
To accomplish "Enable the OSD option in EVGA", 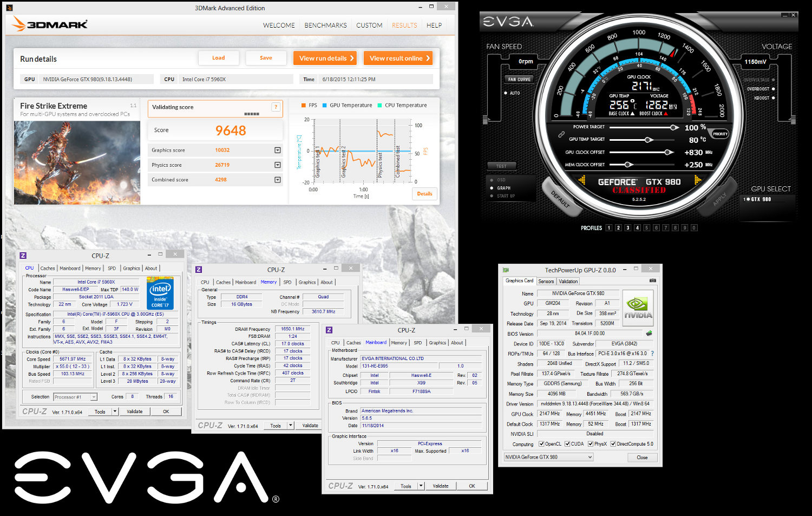I will pos(492,180).
